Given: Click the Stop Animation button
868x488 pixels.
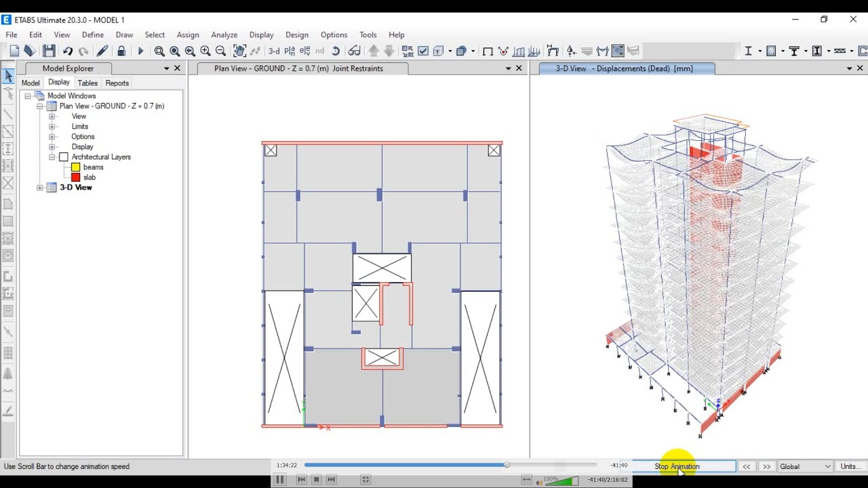Looking at the screenshot, I should click(677, 466).
